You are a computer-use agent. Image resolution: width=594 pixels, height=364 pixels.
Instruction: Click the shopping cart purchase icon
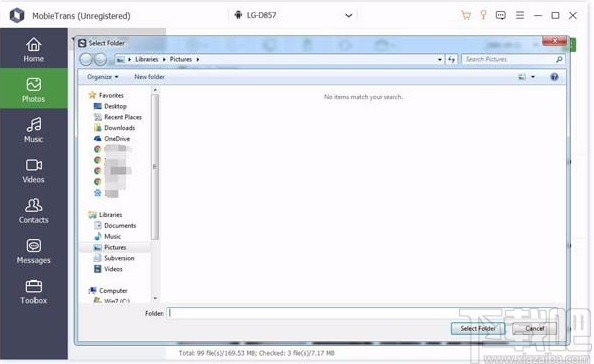coord(466,15)
